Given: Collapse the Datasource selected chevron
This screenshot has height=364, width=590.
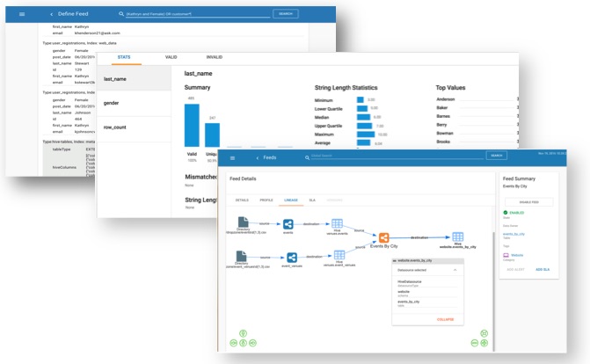Looking at the screenshot, I should pyautogui.click(x=455, y=270).
